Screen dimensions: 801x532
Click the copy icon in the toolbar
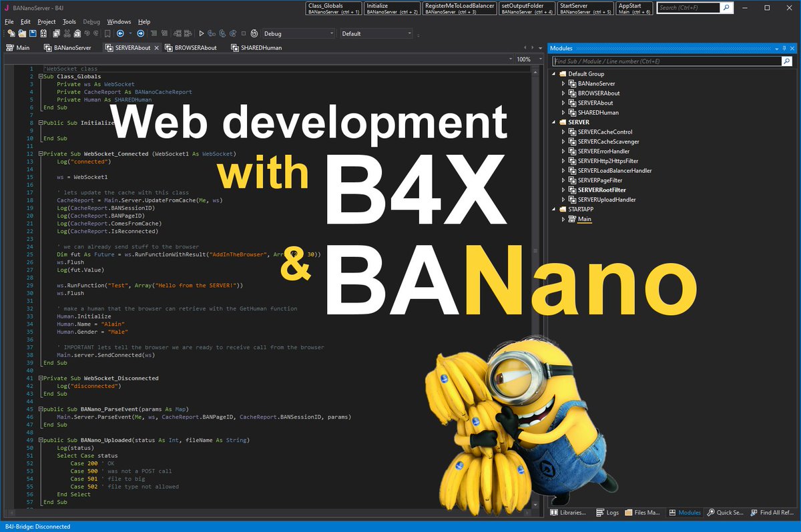(55, 33)
